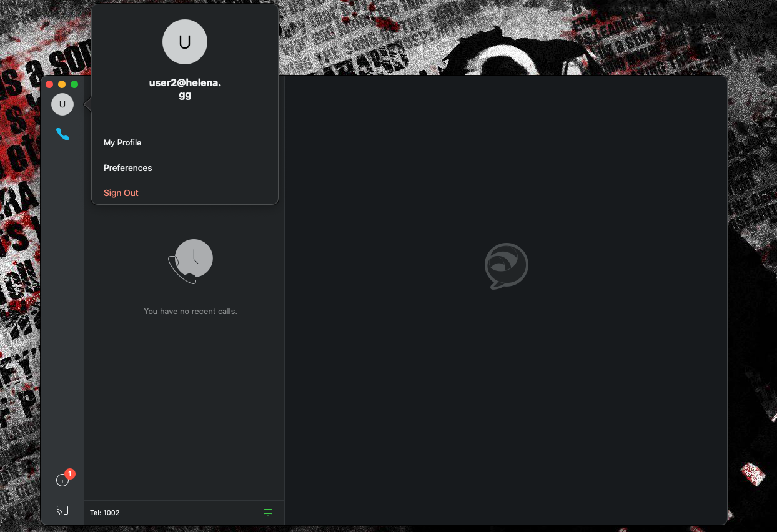Click the large profile avatar in popover

coord(185,42)
